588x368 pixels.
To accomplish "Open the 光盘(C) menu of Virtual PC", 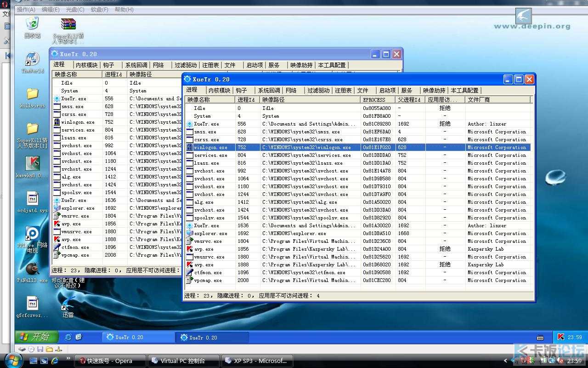I will 75,9.
